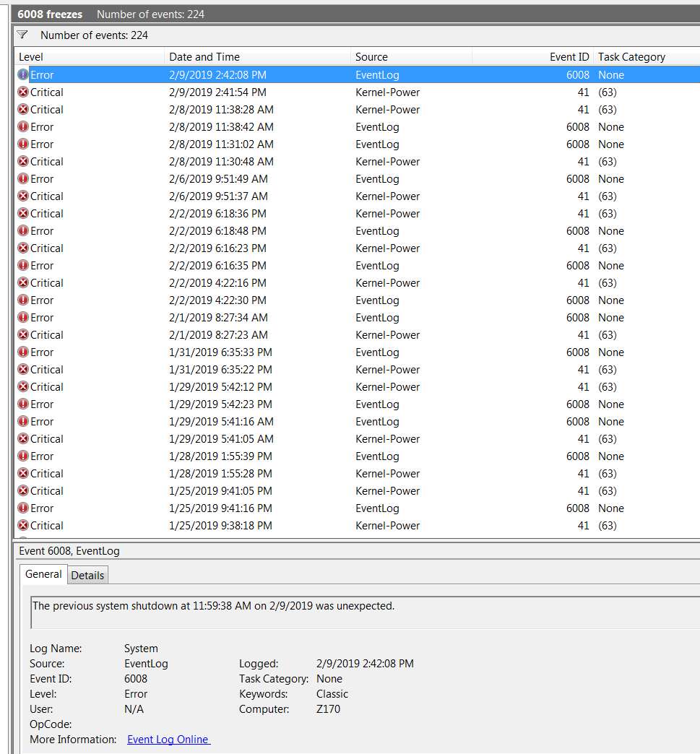Click error icon of 1/25/2019 9:41:16 PM row
Image resolution: width=700 pixels, height=754 pixels.
(x=23, y=507)
